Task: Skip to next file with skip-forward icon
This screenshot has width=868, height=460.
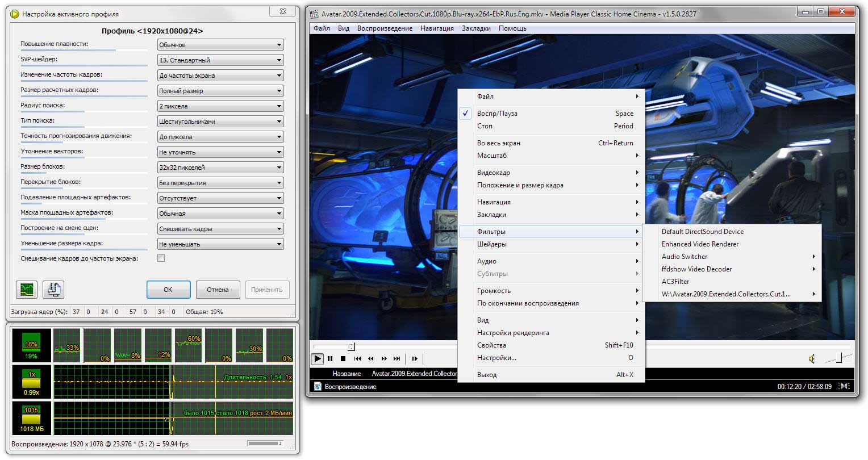Action: point(397,358)
